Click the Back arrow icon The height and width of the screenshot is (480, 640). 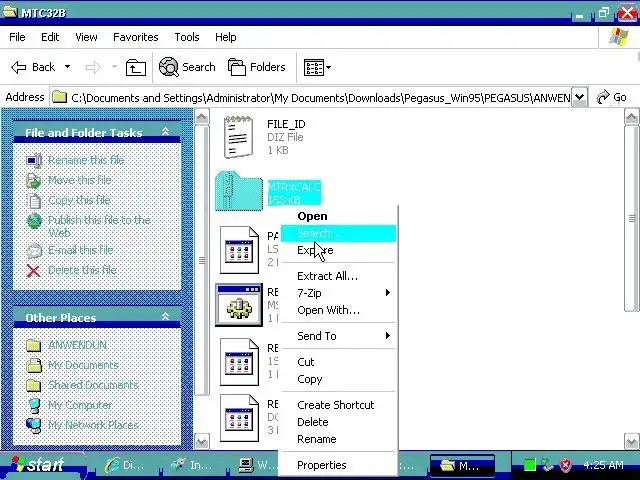(x=18, y=67)
